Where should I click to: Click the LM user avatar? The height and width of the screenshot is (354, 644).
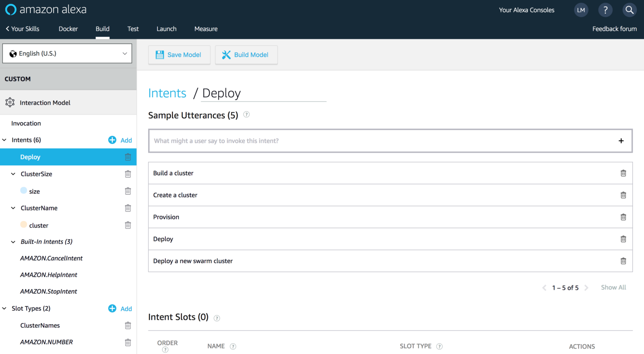[x=581, y=10]
